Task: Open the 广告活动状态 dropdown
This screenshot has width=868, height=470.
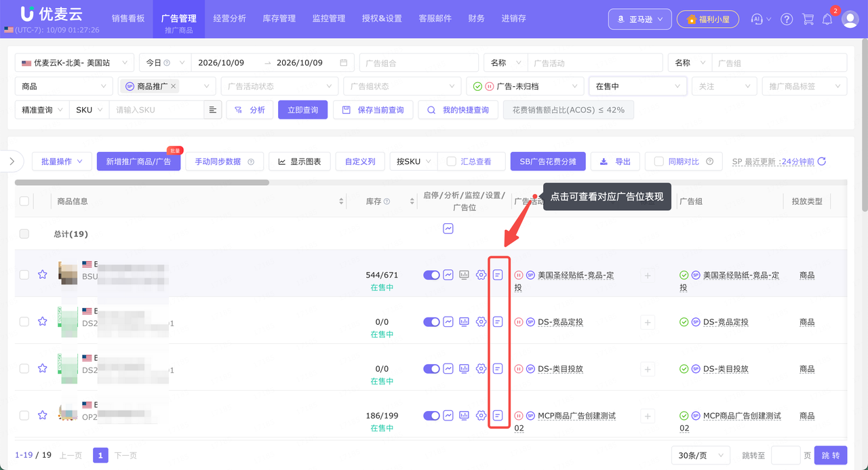Action: tap(279, 86)
